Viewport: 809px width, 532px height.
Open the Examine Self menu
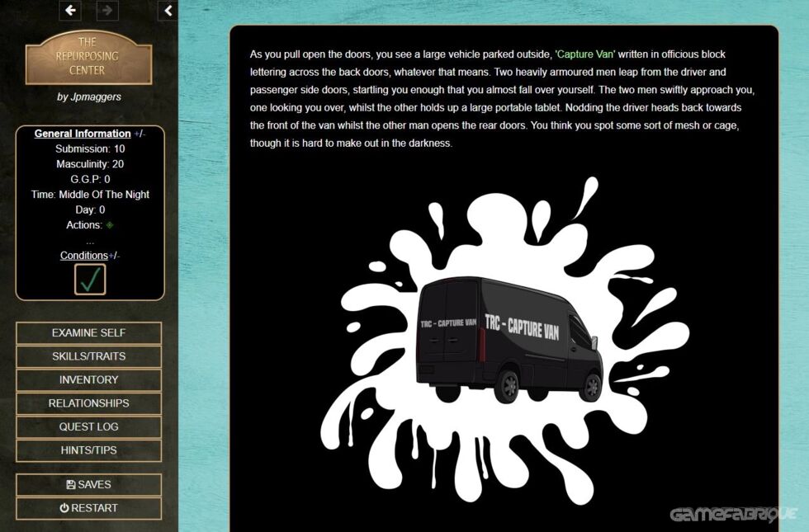(89, 333)
